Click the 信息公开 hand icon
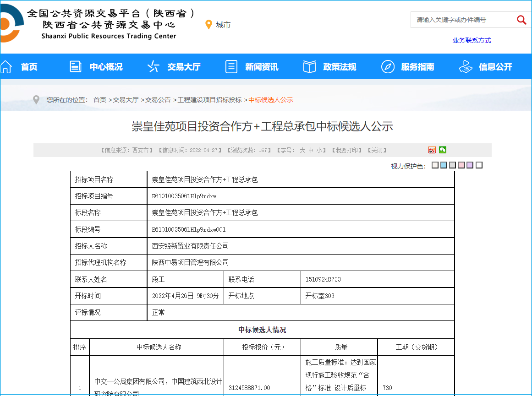 click(x=466, y=67)
